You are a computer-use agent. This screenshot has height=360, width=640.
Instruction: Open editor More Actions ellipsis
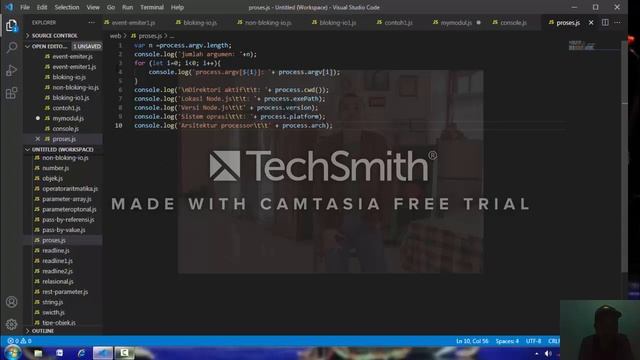coord(617,22)
